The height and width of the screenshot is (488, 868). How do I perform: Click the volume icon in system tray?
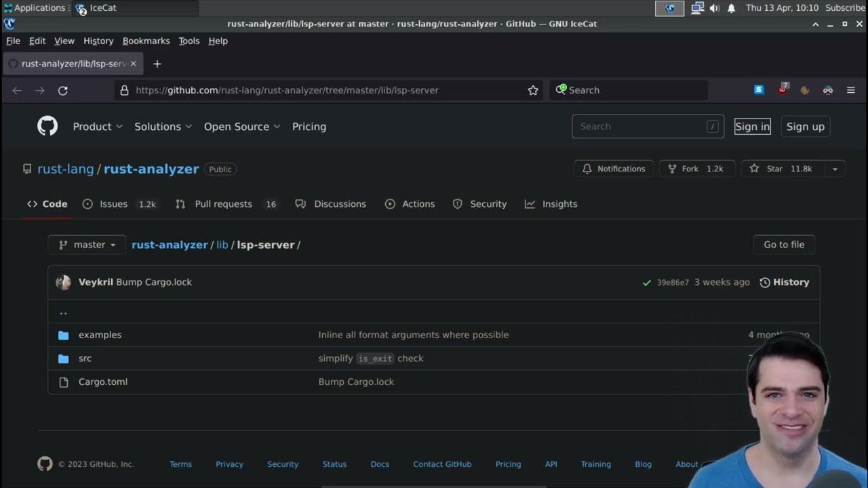[x=714, y=8]
